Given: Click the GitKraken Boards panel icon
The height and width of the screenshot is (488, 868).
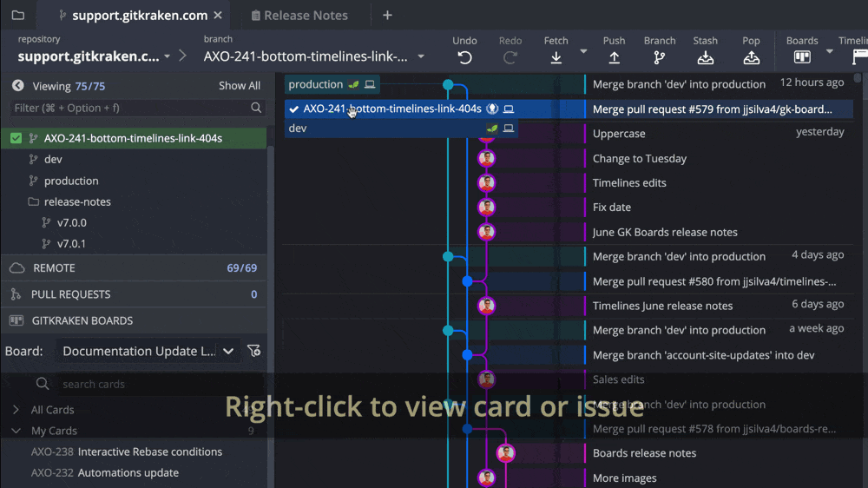Looking at the screenshot, I should (16, 320).
